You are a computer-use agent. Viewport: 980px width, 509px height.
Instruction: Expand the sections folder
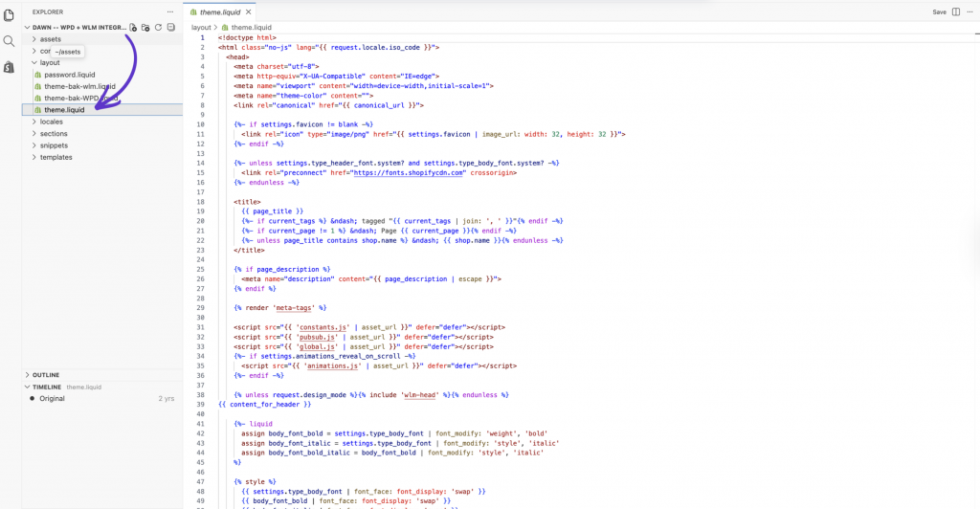(34, 134)
